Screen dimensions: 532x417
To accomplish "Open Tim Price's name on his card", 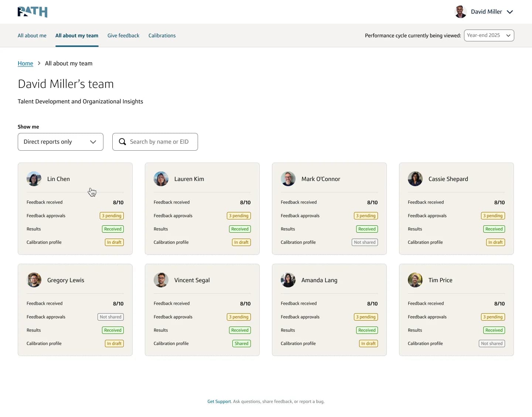I will coord(440,280).
